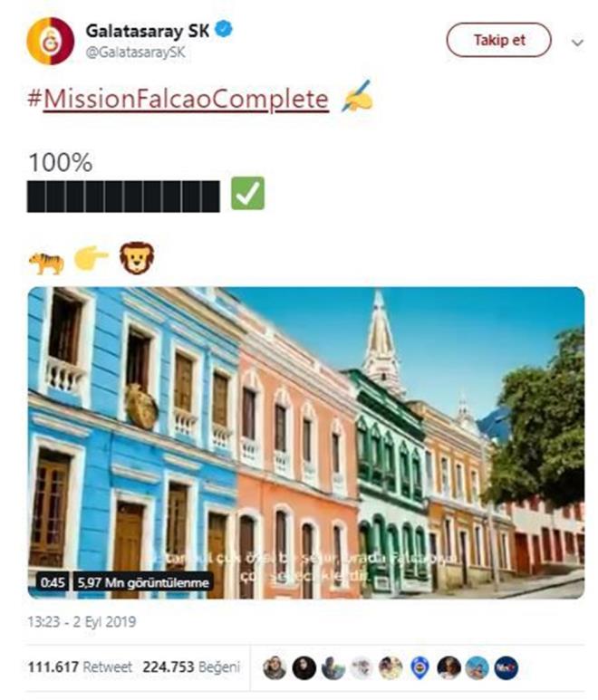Open the blue map-pin liker avatar
598x700 pixels.
pos(420,668)
